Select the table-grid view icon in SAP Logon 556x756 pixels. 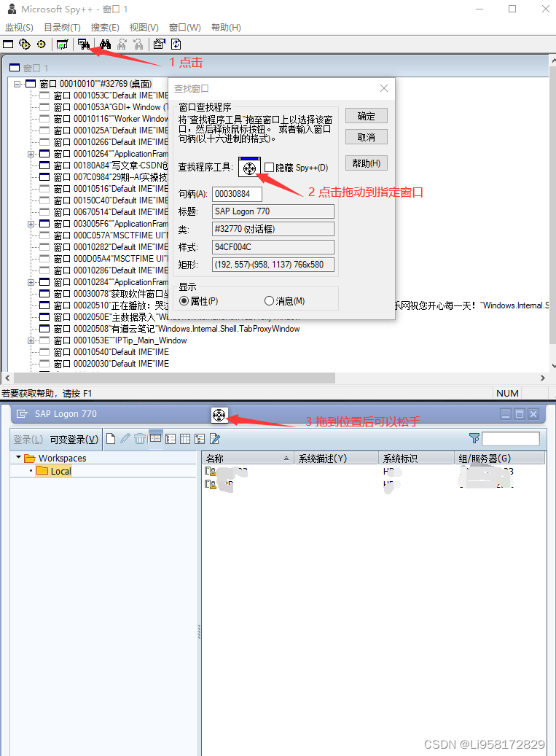coord(185,439)
